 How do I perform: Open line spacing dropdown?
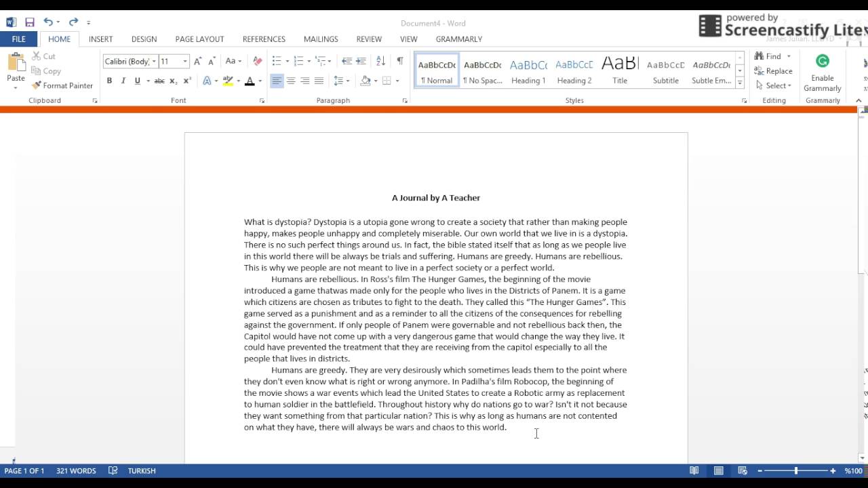click(x=342, y=81)
